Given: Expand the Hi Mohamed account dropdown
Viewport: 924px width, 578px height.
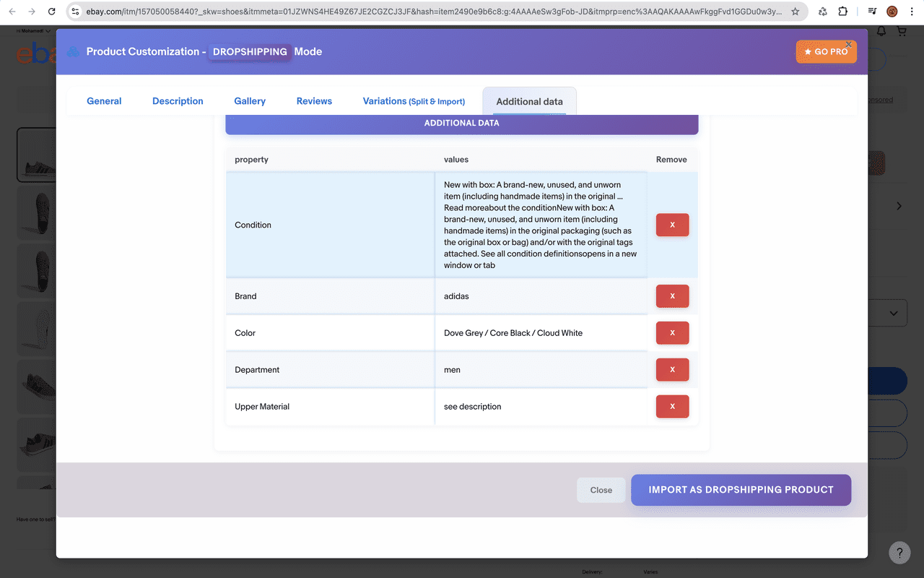Looking at the screenshot, I should [x=32, y=30].
